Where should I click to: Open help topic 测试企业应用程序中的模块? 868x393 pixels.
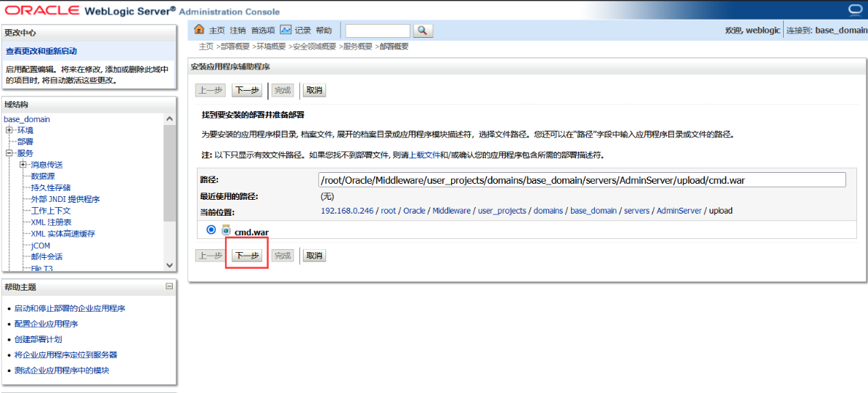pos(62,370)
